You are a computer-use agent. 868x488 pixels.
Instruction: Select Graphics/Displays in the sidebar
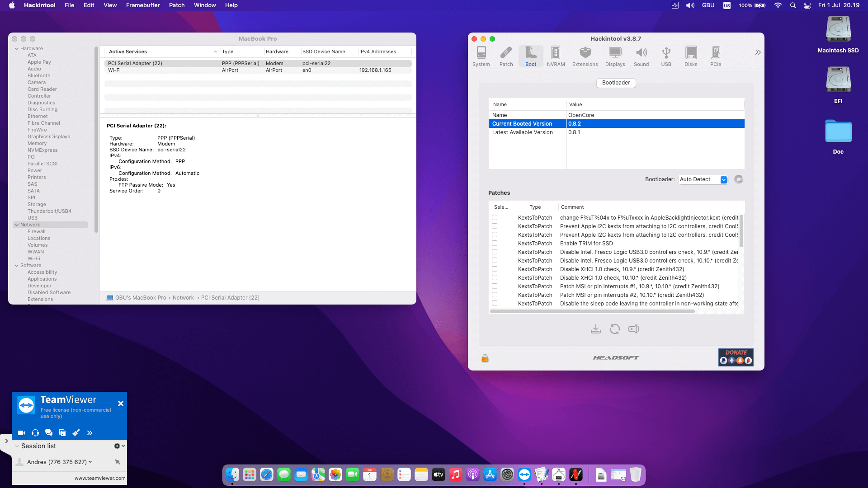tap(49, 136)
